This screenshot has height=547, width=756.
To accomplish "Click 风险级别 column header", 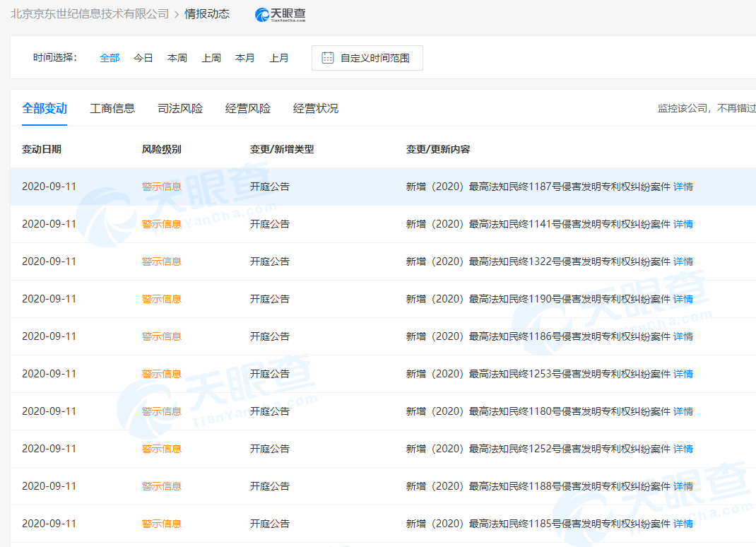I will pyautogui.click(x=162, y=150).
